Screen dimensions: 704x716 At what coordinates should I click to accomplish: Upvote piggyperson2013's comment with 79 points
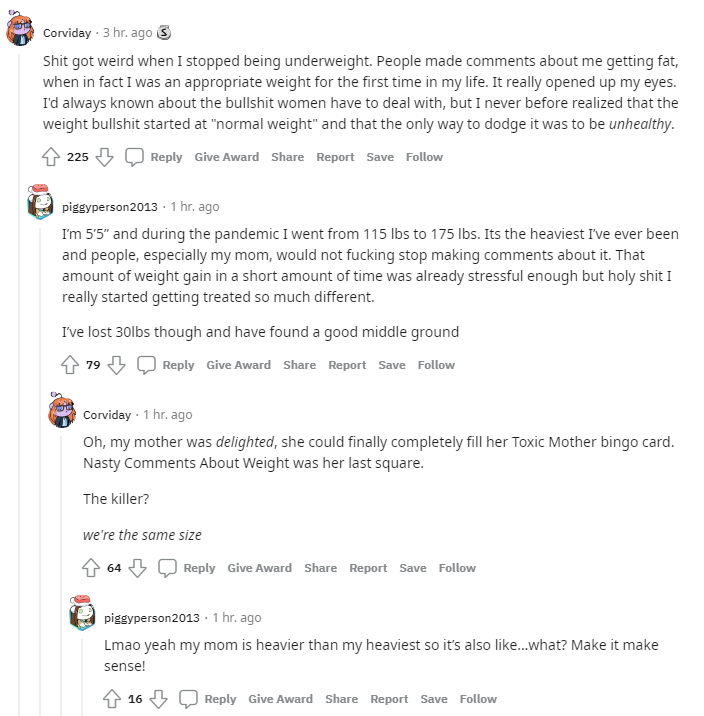pos(70,365)
